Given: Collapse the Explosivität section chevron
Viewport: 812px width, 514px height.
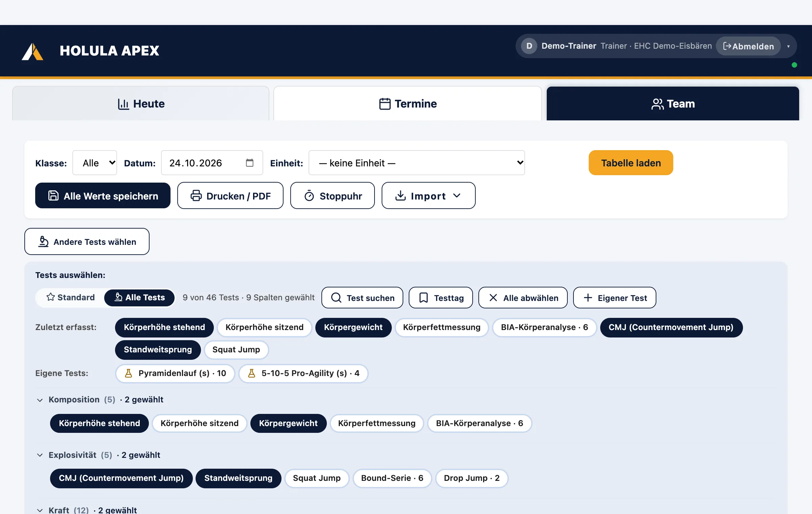Looking at the screenshot, I should pos(40,455).
